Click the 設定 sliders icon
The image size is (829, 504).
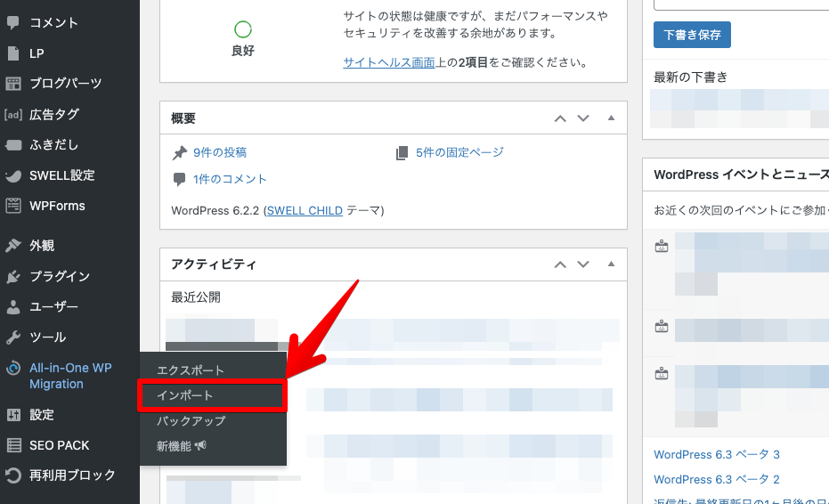point(13,415)
